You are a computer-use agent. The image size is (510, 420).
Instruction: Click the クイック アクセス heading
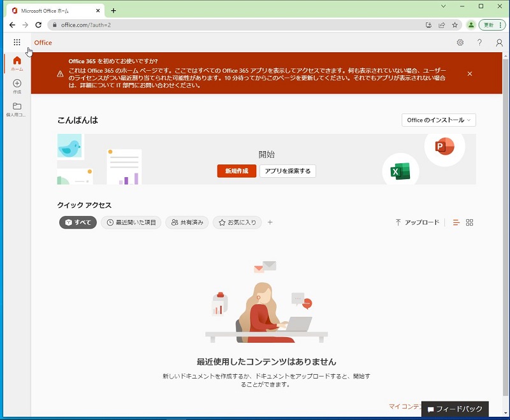pyautogui.click(x=84, y=205)
